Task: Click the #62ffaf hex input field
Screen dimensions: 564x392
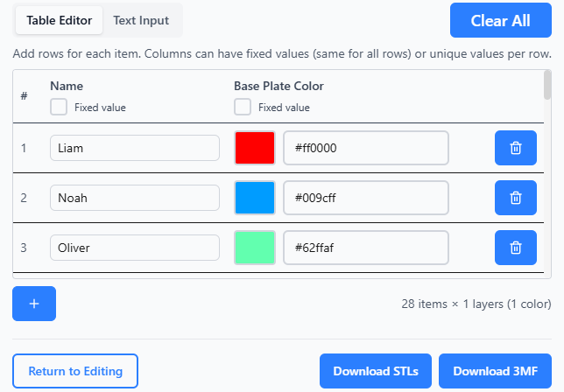Action: click(x=365, y=248)
